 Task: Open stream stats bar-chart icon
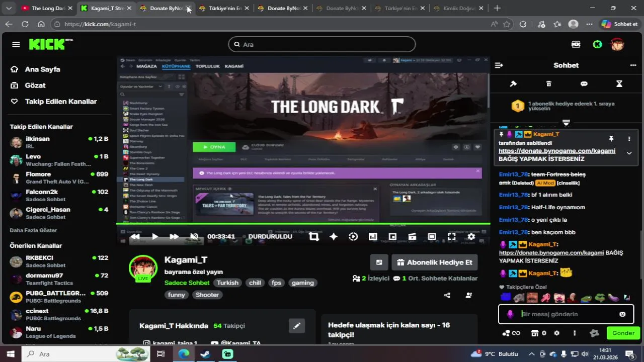[x=373, y=236]
